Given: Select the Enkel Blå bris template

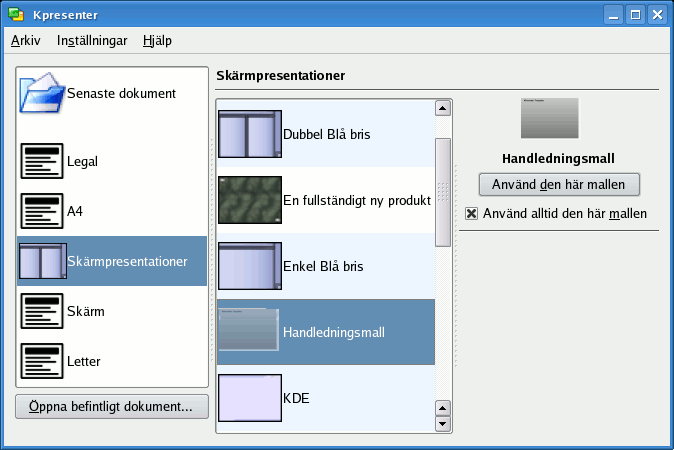Looking at the screenshot, I should [246, 267].
